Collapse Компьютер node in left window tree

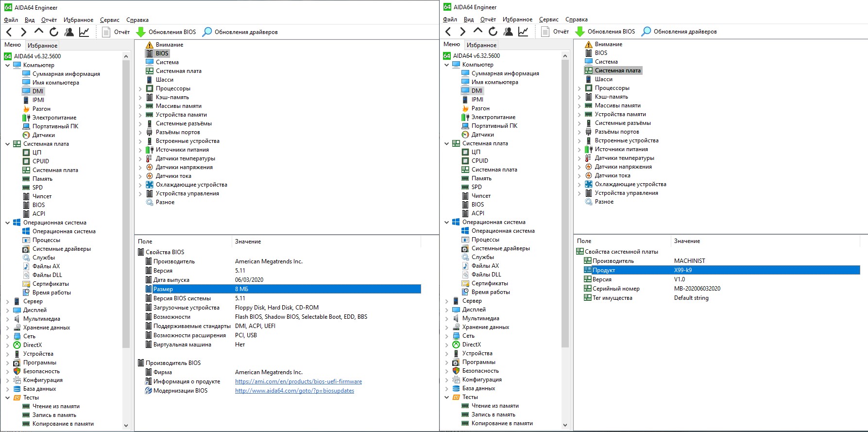(x=7, y=65)
